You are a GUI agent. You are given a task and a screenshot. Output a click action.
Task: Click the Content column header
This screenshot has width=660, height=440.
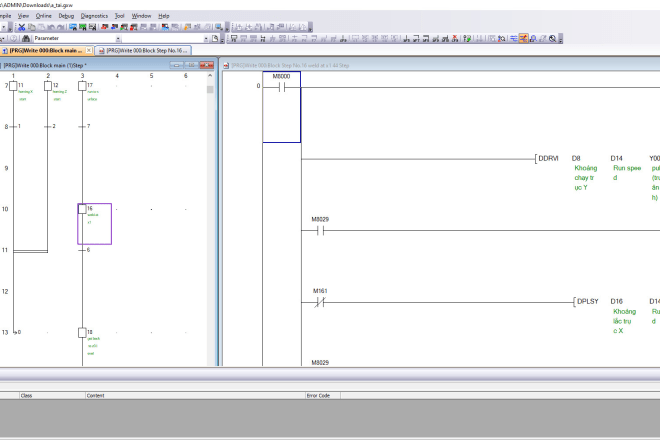click(x=195, y=395)
